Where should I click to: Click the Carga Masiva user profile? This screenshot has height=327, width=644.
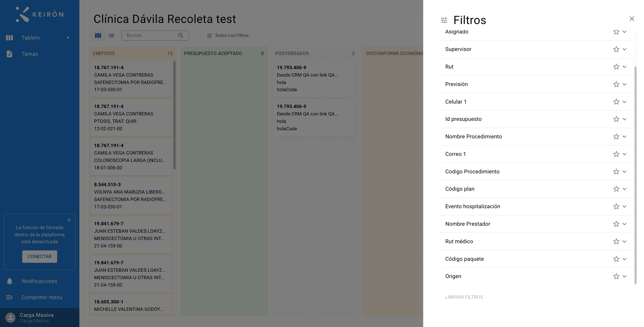tap(40, 318)
